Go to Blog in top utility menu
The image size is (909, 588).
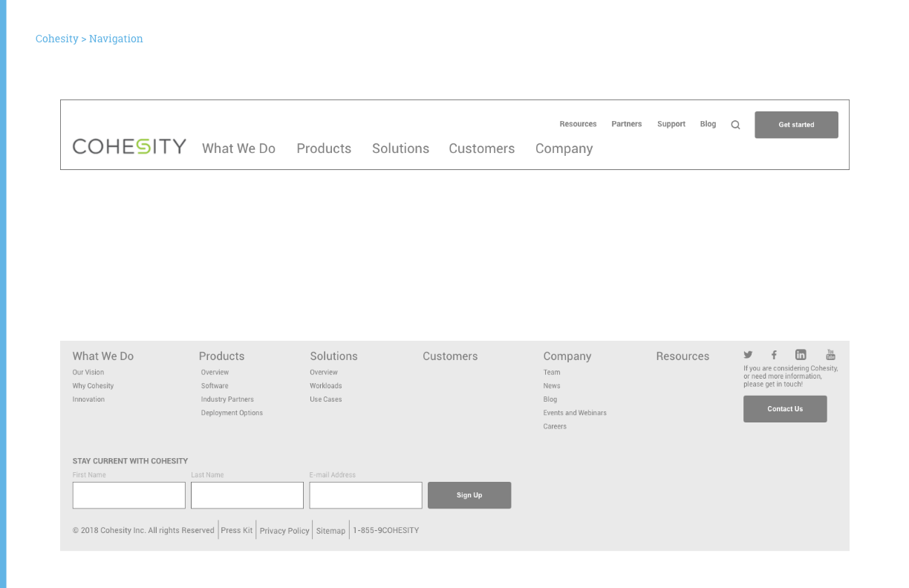pyautogui.click(x=708, y=124)
